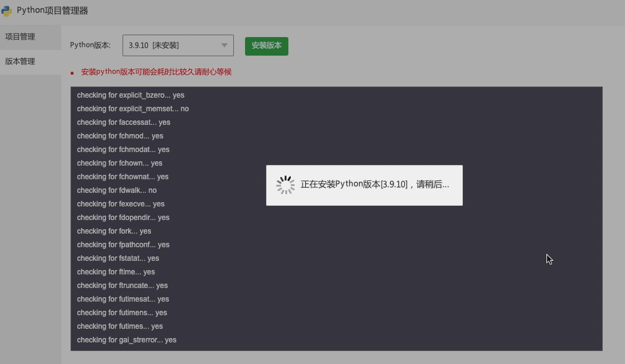
Task: Select log line 'checking for futimesat... yes'
Action: [x=123, y=299]
